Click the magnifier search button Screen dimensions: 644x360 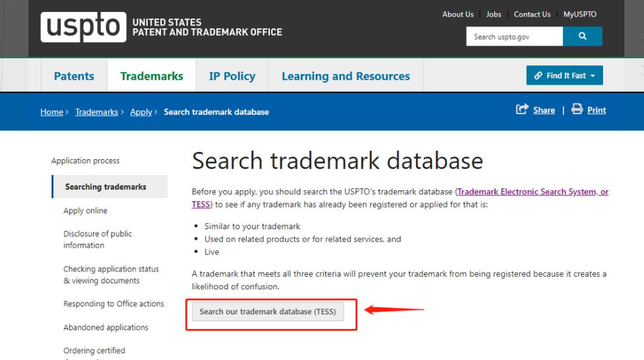583,36
